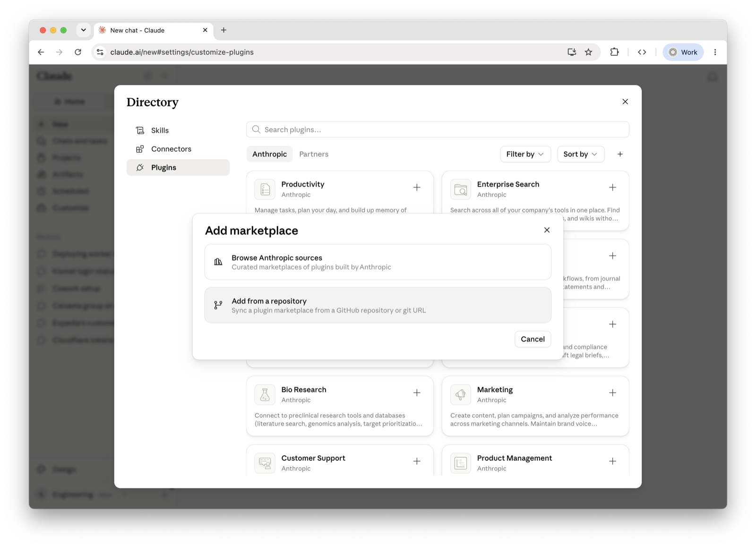Click the site information icon
The height and width of the screenshot is (547, 756).
pyautogui.click(x=100, y=52)
